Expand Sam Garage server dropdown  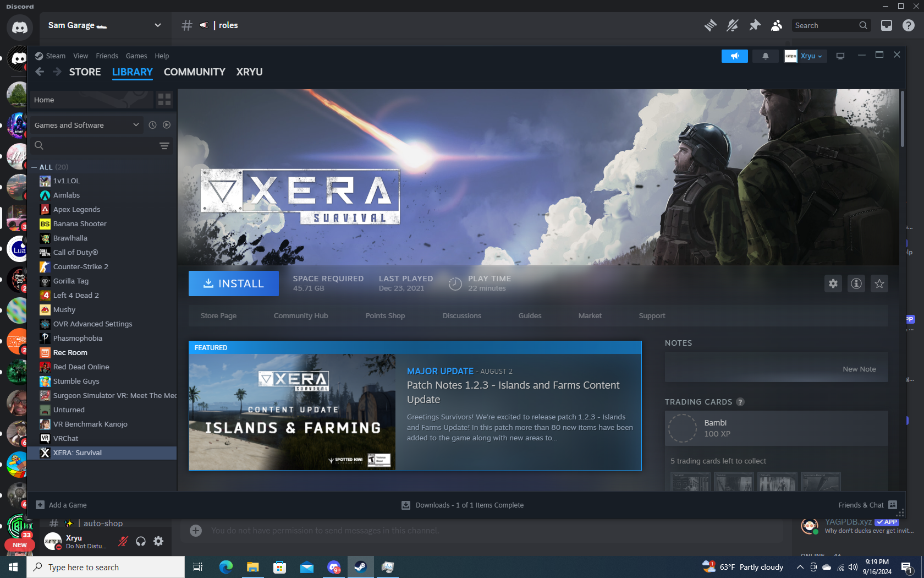click(158, 25)
